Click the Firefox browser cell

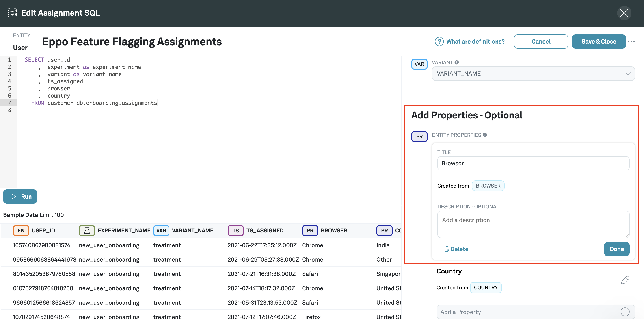(x=311, y=316)
